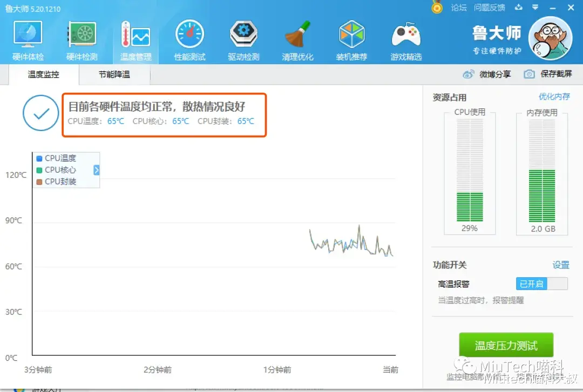Viewport: 583px width, 392px height.
Task: Open 游戏精选 gamepad icon
Action: point(406,40)
